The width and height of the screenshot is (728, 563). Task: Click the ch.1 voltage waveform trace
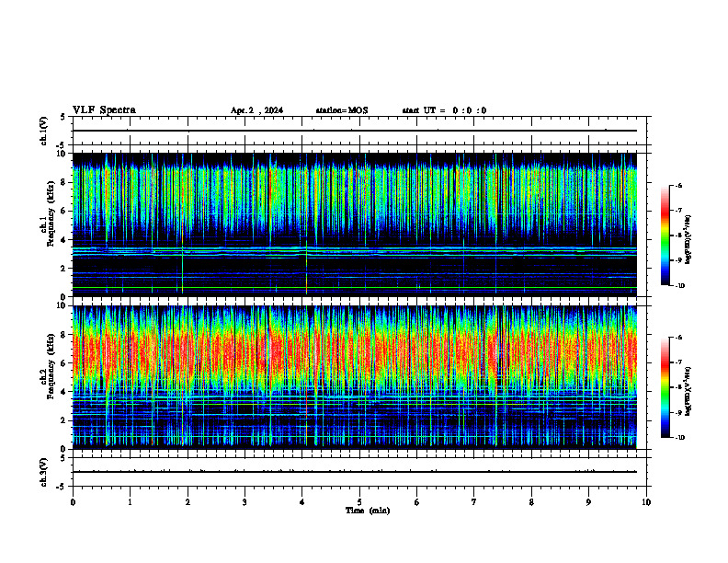tap(354, 131)
